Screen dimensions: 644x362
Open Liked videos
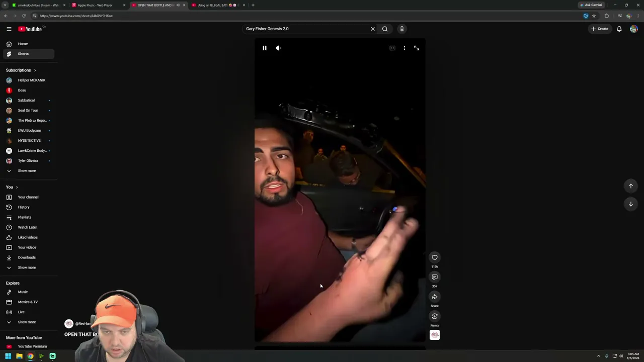click(x=28, y=237)
